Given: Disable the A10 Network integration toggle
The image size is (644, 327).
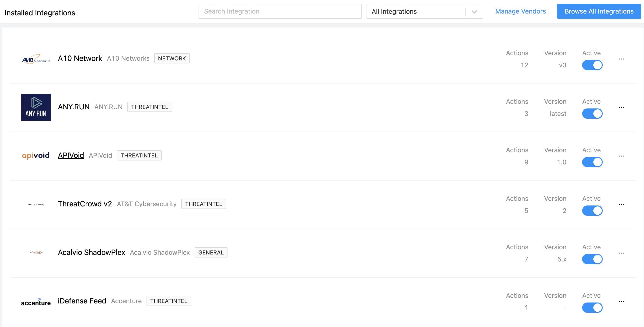Looking at the screenshot, I should 592,65.
